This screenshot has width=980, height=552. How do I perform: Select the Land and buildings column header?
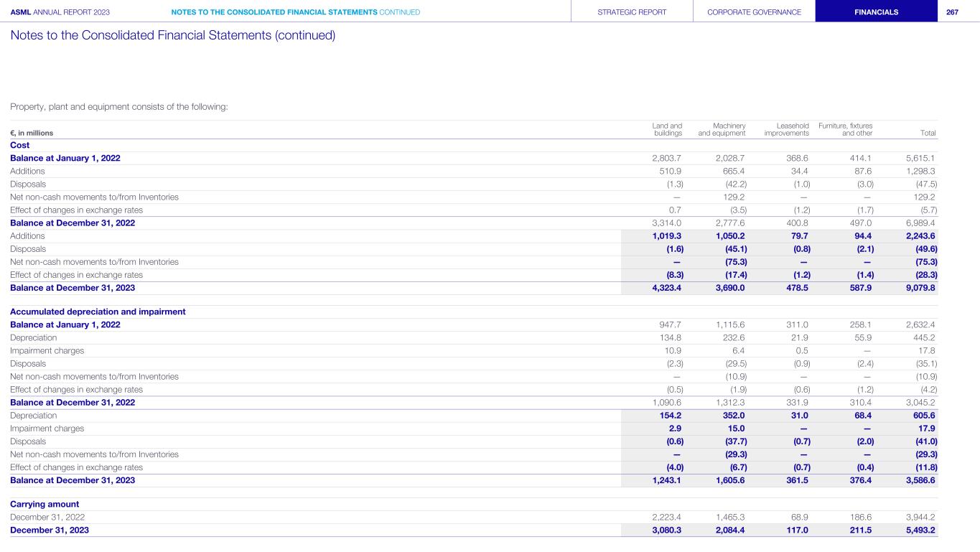pos(668,129)
